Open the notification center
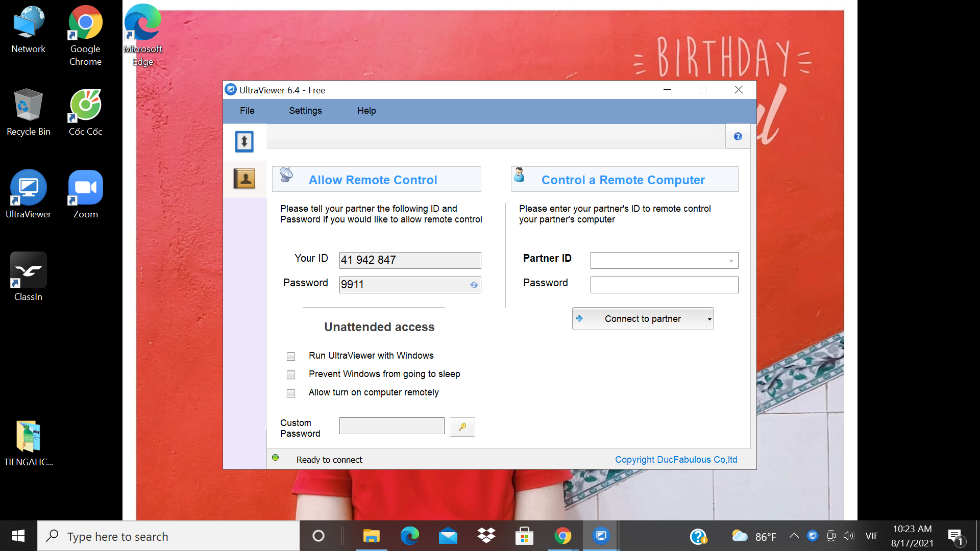 pos(956,536)
